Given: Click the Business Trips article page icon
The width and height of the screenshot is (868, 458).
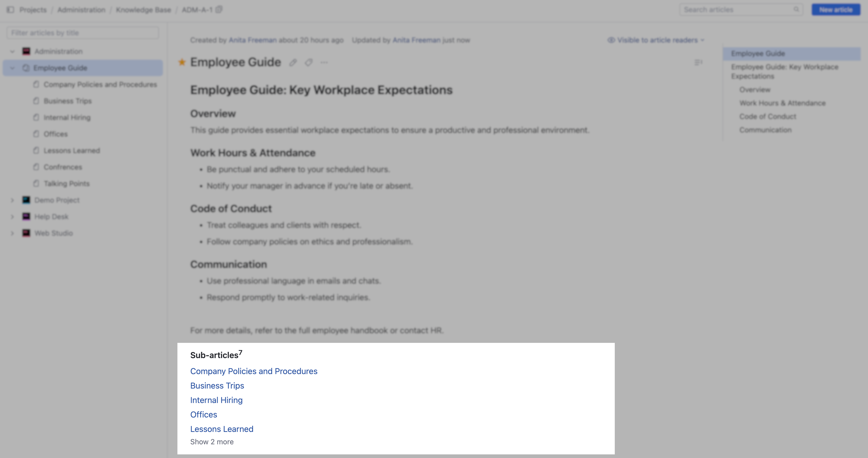Looking at the screenshot, I should coord(36,100).
